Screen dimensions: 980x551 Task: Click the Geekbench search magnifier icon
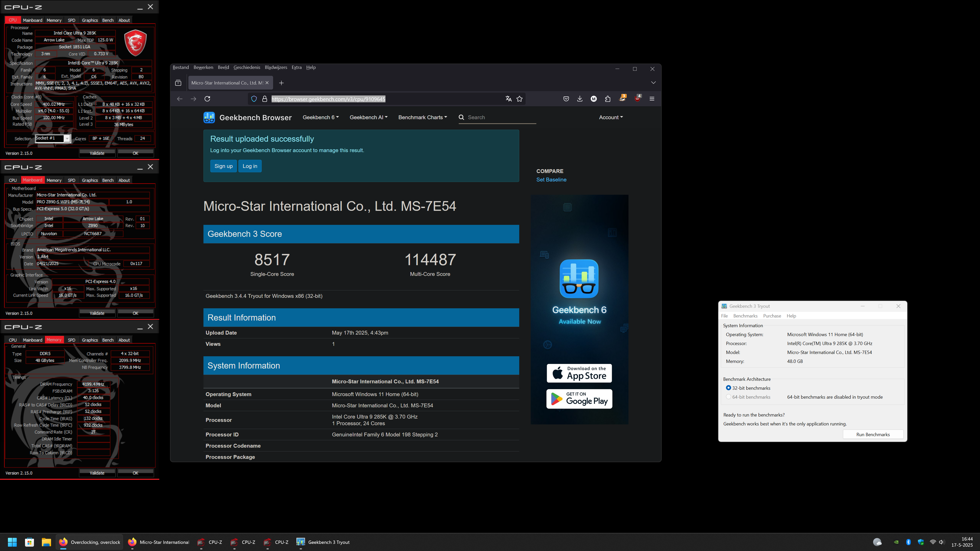pos(462,117)
